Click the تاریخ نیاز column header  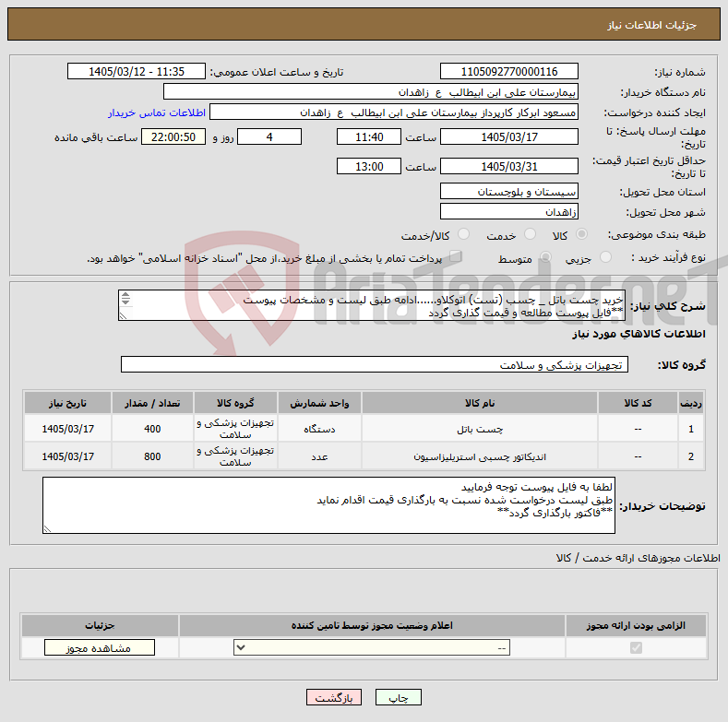67,403
